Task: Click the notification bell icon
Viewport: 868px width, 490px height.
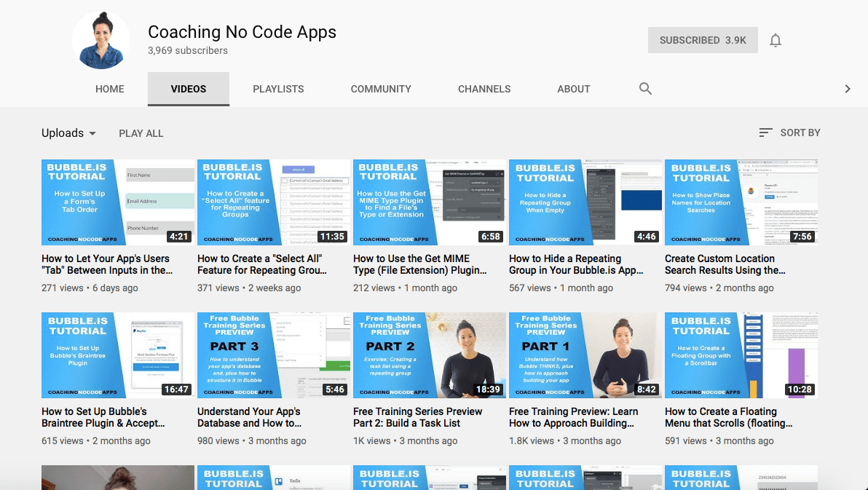Action: pos(775,40)
